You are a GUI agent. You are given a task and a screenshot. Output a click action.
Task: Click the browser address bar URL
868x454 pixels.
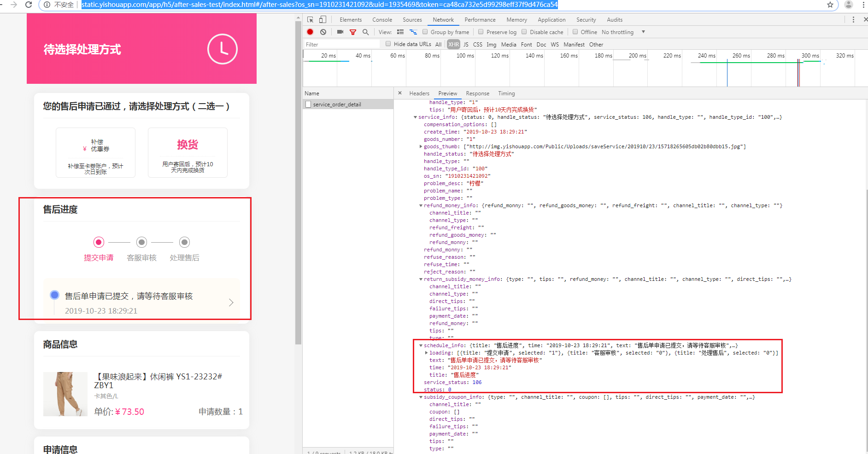319,5
